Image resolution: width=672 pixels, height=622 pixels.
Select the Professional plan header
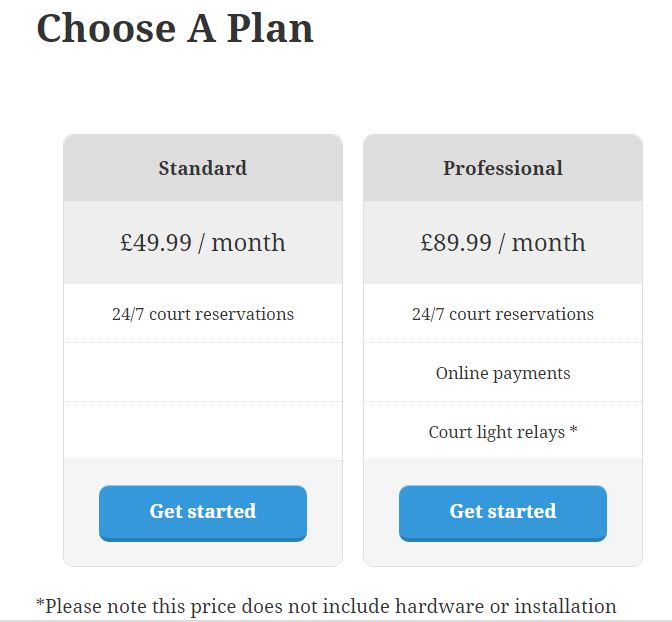503,168
